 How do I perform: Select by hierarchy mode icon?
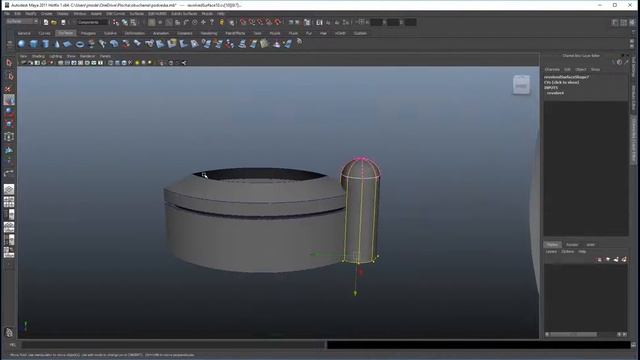pos(116,22)
